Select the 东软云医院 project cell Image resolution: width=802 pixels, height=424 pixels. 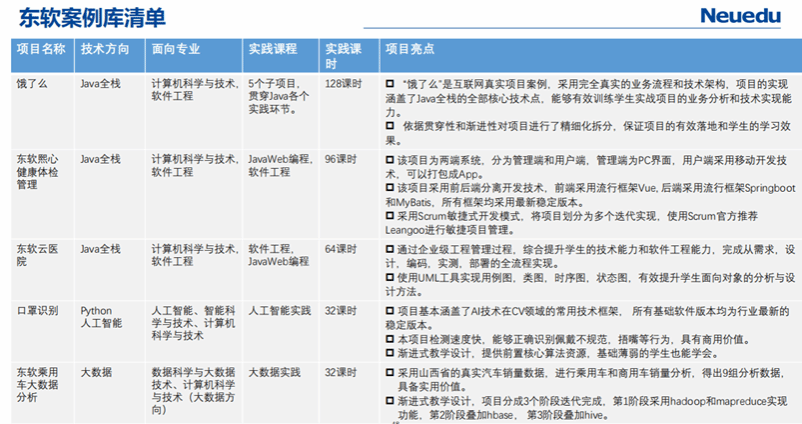click(37, 254)
